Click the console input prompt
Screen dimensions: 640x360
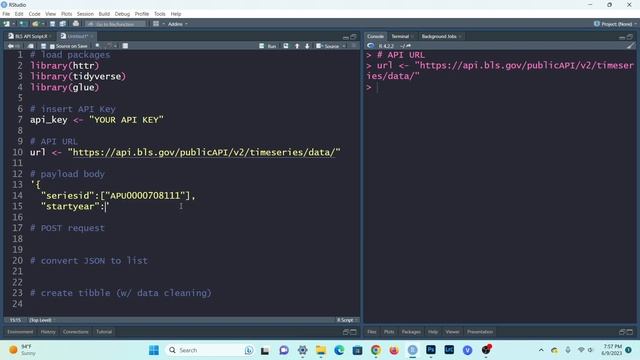click(500, 87)
